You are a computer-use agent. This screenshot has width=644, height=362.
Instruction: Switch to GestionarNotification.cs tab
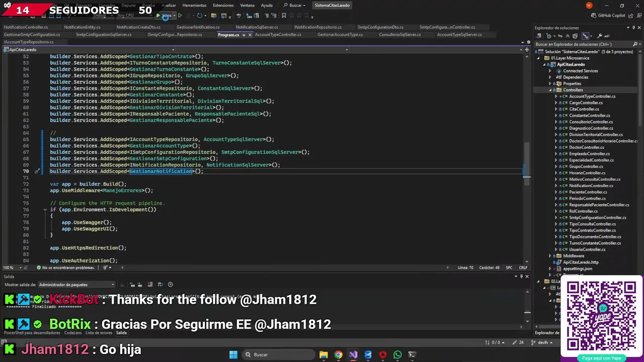(x=198, y=27)
